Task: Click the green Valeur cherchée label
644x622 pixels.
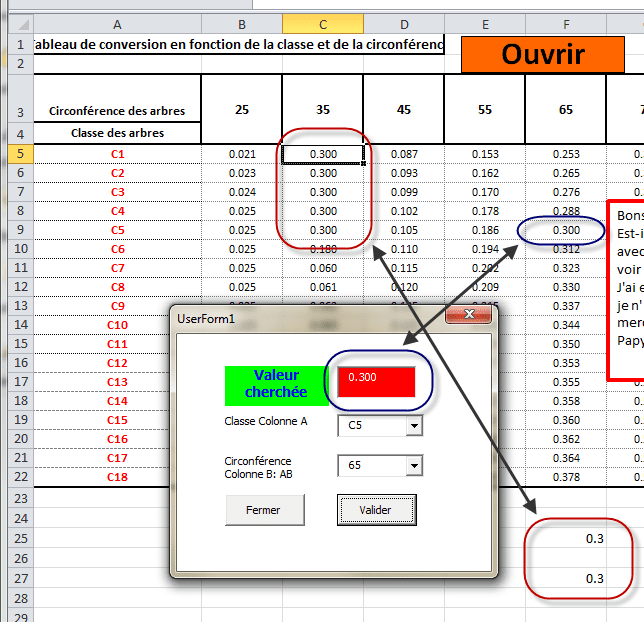Action: click(x=276, y=385)
